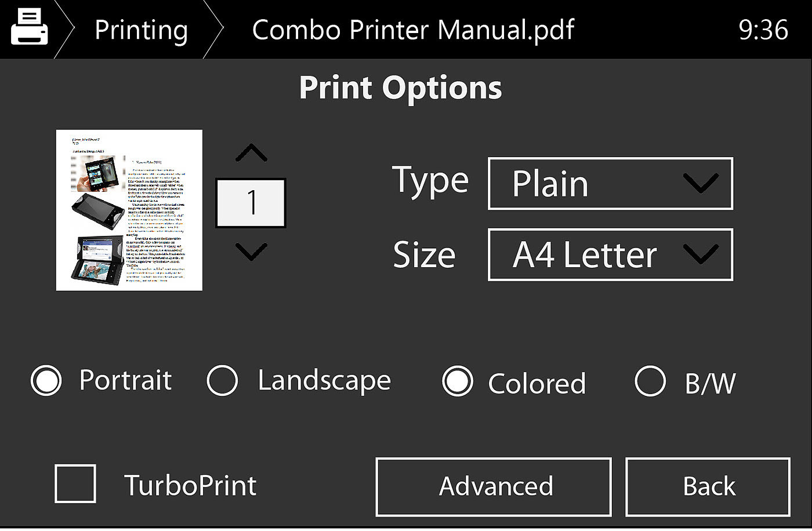
Task: Select Portrait orientation
Action: [x=46, y=381]
